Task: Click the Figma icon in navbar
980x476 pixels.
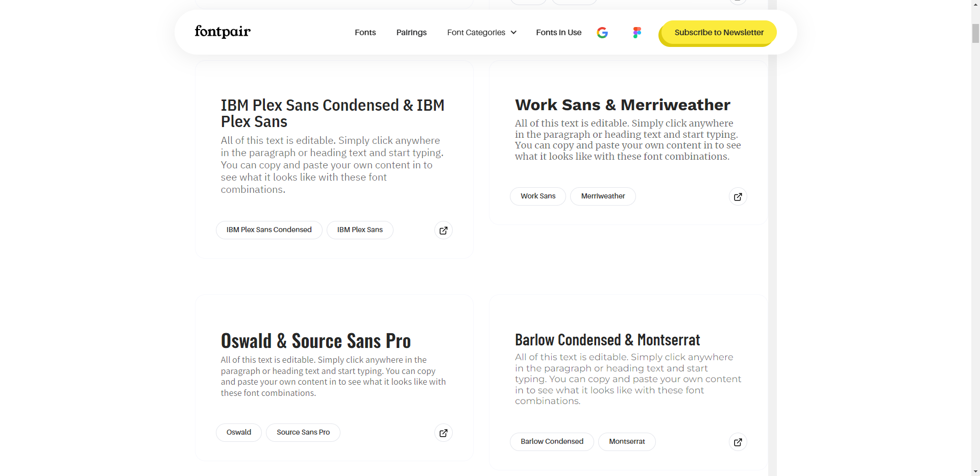Action: pyautogui.click(x=637, y=33)
